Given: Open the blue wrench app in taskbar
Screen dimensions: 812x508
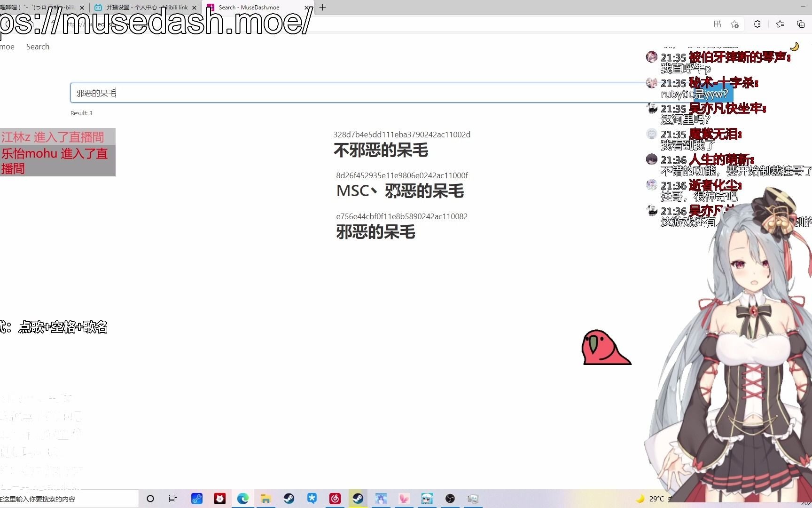Looking at the screenshot, I should [x=196, y=499].
